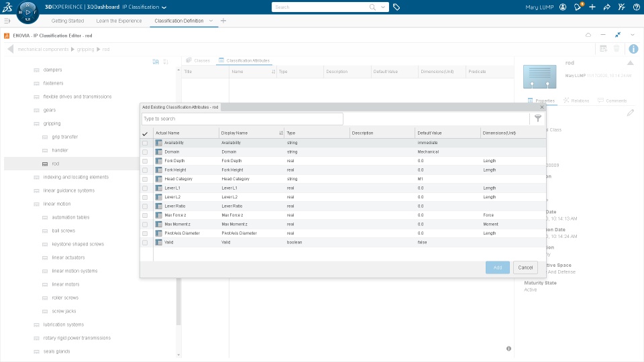Viewport: 644px width, 362px height.
Task: Switch to the Getting Started tab
Action: (67, 21)
